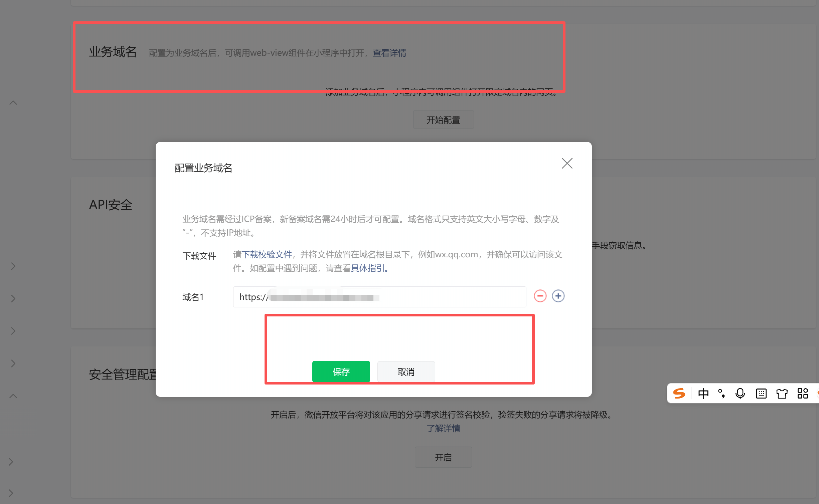Image resolution: width=819 pixels, height=504 pixels.
Task: Click the Sogou S logo icon
Action: click(679, 394)
